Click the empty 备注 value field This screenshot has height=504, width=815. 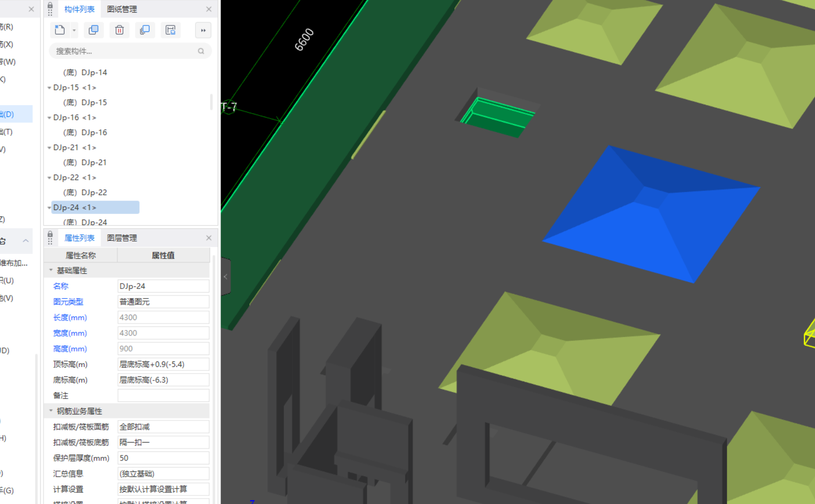pyautogui.click(x=163, y=395)
